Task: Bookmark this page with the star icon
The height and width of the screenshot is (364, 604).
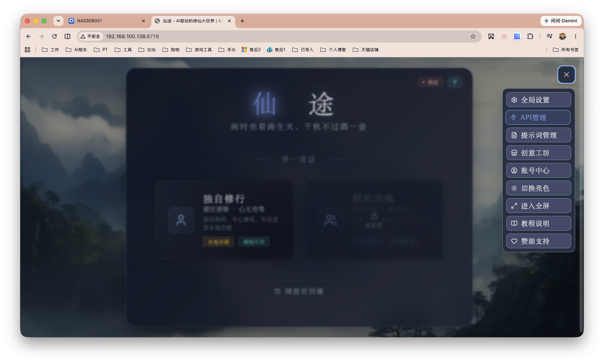Action: click(x=473, y=36)
